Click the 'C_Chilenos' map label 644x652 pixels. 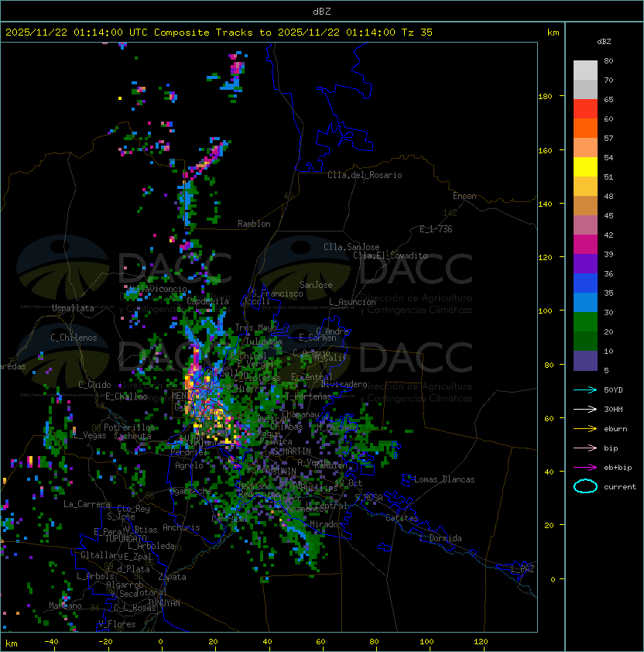(x=74, y=338)
